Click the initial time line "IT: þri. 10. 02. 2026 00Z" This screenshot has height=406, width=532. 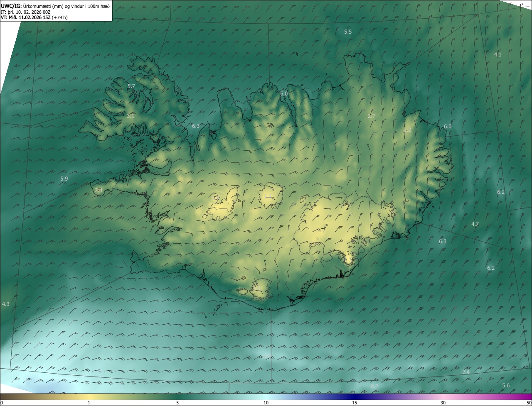click(26, 12)
